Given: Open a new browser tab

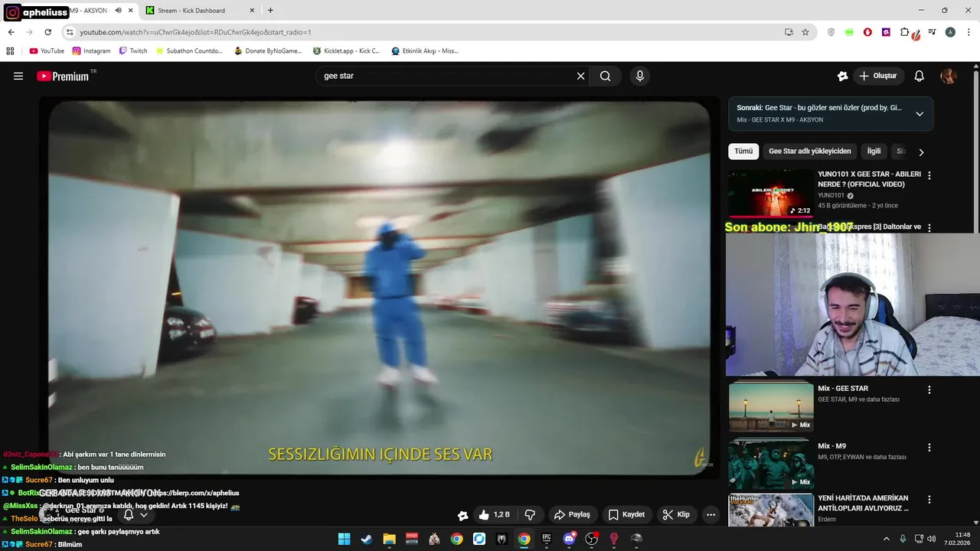Looking at the screenshot, I should (270, 11).
